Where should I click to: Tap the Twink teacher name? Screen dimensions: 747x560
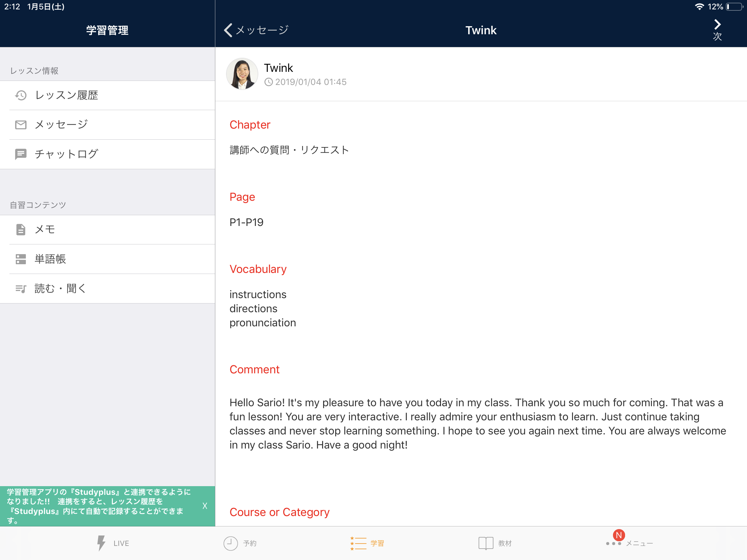click(x=278, y=68)
